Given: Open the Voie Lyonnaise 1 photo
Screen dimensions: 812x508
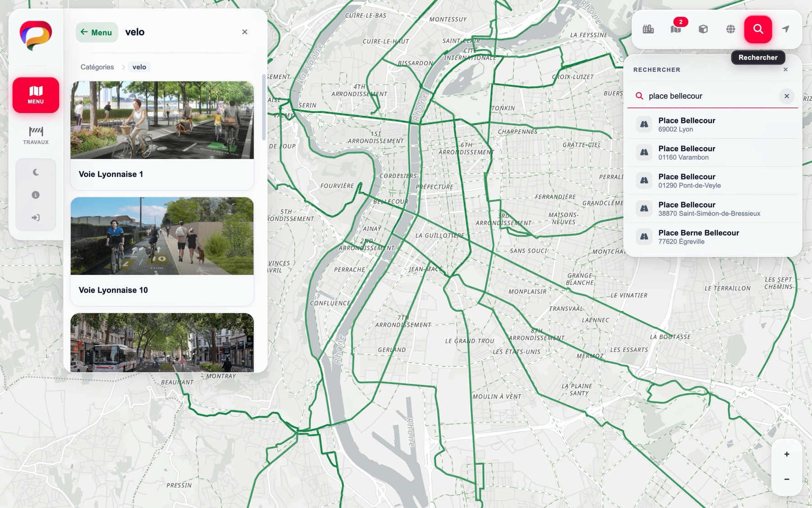Looking at the screenshot, I should (x=162, y=120).
